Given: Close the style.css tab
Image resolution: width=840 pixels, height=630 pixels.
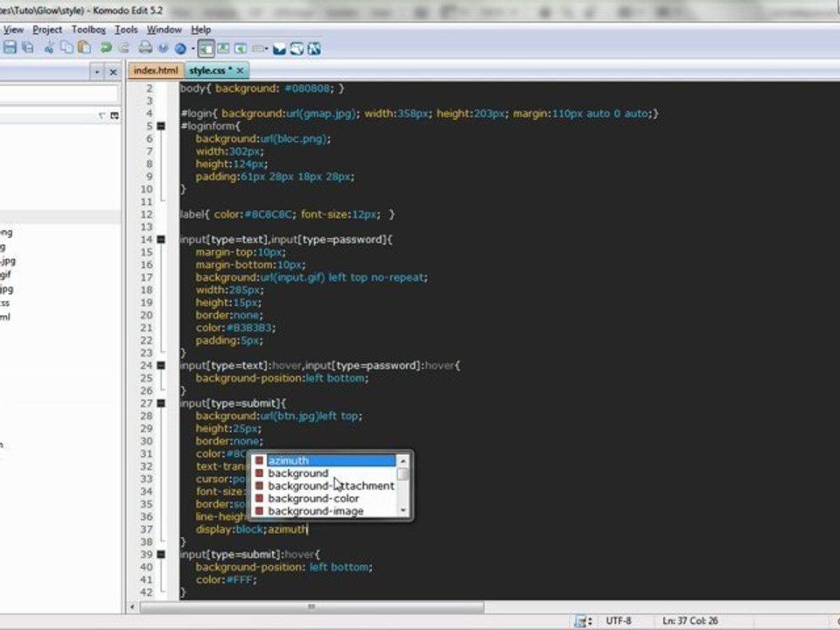Looking at the screenshot, I should pos(241,70).
